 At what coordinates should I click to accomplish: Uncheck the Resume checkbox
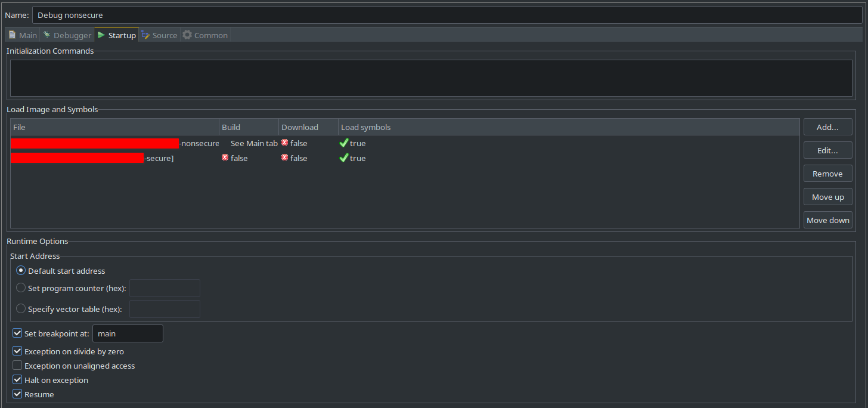17,394
